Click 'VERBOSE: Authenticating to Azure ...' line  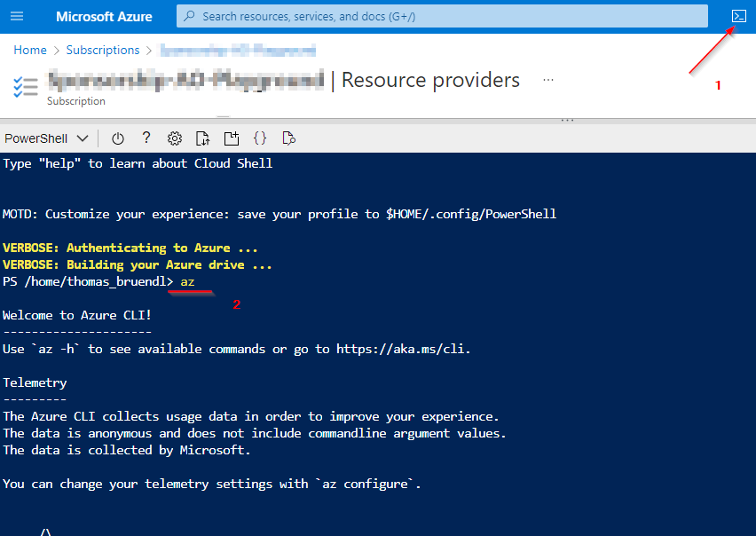tap(130, 248)
